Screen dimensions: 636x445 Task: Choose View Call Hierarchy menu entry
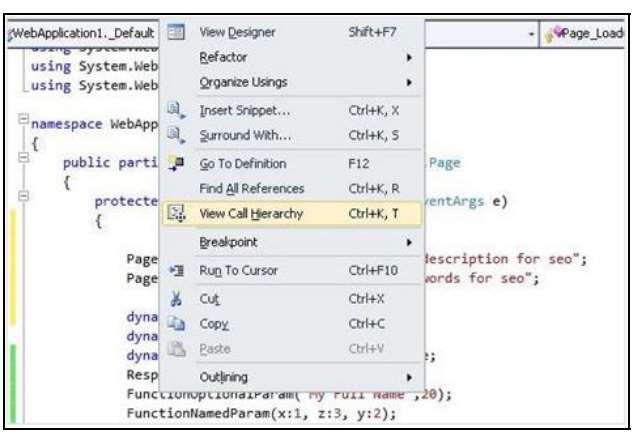[x=251, y=213]
